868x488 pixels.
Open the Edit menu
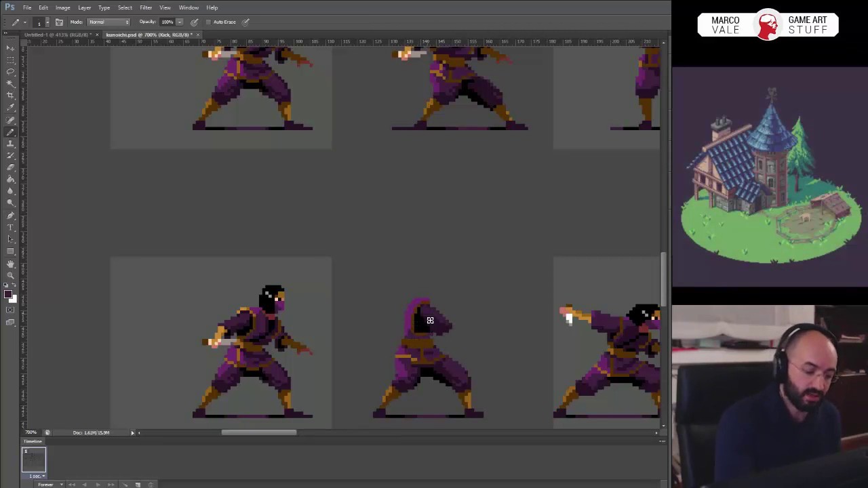coord(43,7)
